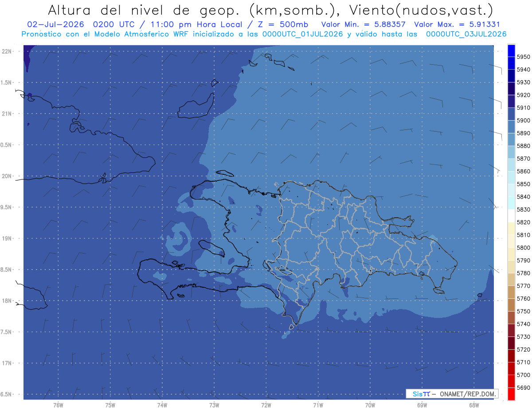Click the '73W' longitude label
The image size is (532, 411).
coord(214,405)
